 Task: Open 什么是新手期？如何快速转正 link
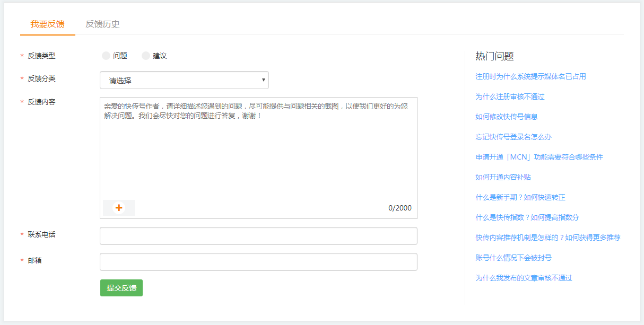pos(520,197)
